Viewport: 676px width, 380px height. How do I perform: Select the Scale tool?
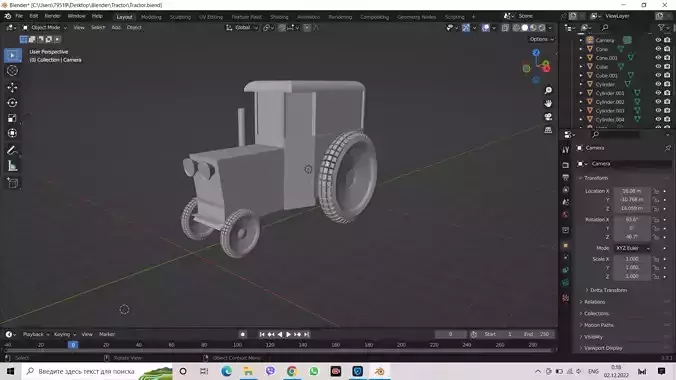pyautogui.click(x=12, y=118)
